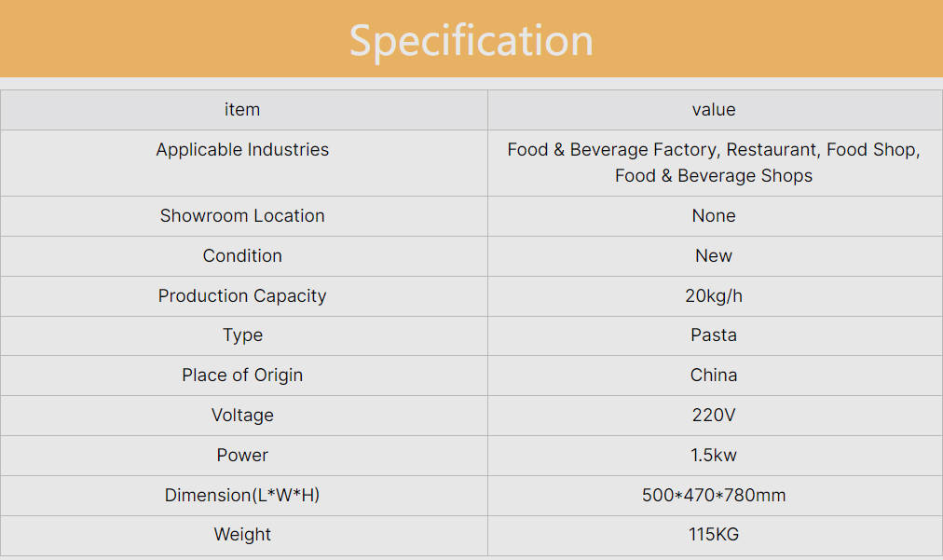Click the 'China' origin value
Viewport: 943px width, 560px height.
pos(714,376)
